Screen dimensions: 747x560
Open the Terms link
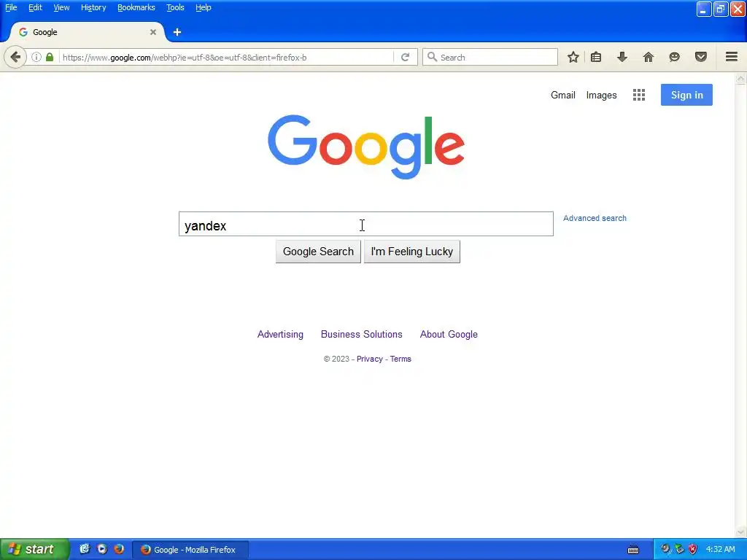400,359
